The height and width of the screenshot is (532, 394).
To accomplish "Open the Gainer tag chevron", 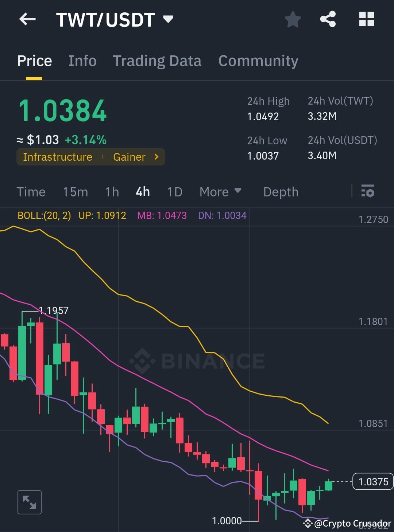I will (156, 157).
